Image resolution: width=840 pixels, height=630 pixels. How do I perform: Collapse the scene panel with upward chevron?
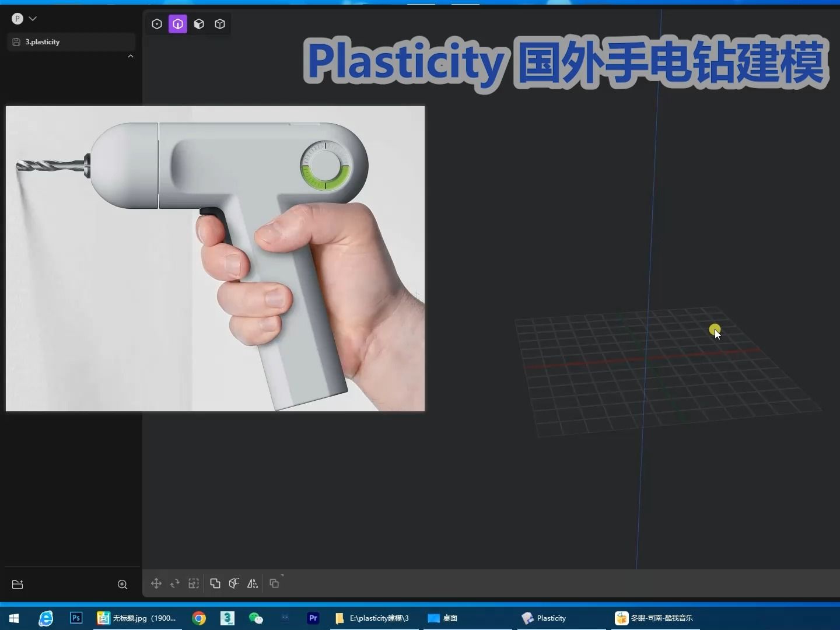(x=131, y=55)
